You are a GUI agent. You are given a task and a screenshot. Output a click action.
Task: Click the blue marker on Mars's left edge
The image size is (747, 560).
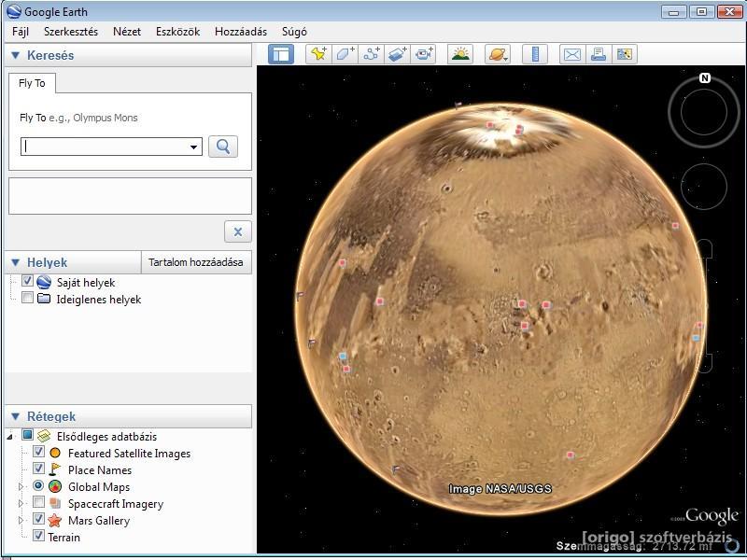[342, 356]
